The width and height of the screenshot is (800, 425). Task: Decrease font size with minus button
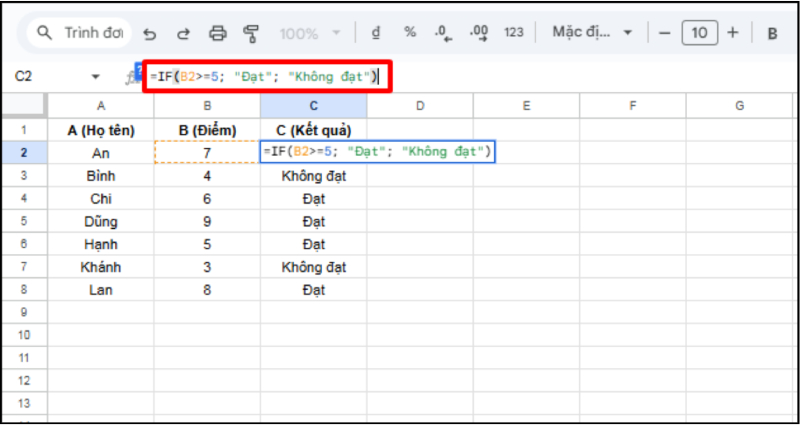tap(665, 33)
